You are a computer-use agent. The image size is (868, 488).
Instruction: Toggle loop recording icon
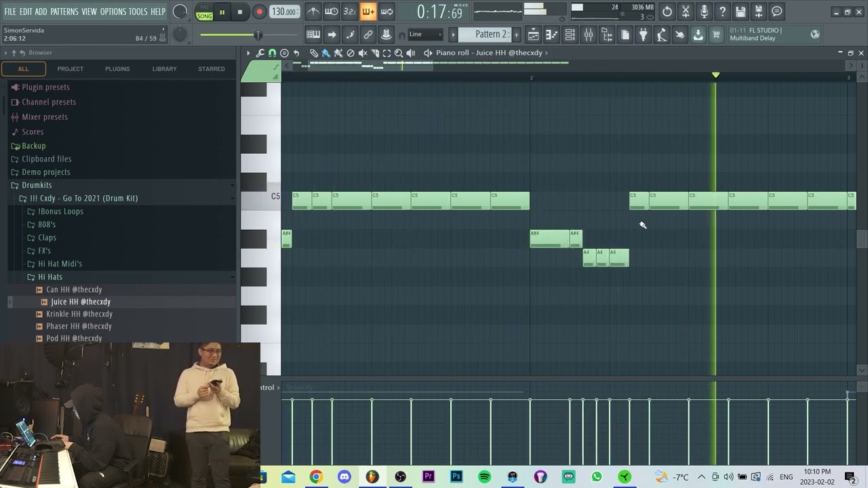pos(387,12)
